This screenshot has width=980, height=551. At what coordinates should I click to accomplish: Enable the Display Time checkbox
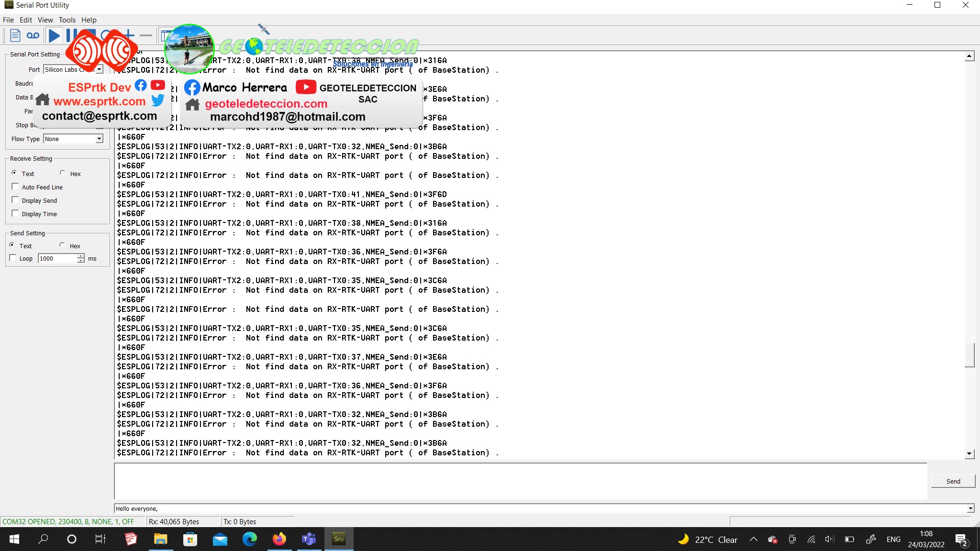coord(15,214)
